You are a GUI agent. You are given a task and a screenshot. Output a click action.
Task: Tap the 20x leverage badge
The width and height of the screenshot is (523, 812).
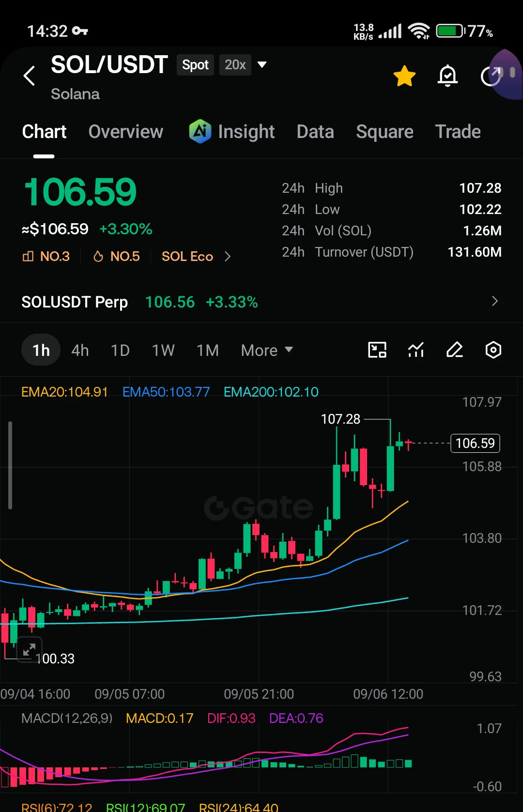[x=235, y=65]
